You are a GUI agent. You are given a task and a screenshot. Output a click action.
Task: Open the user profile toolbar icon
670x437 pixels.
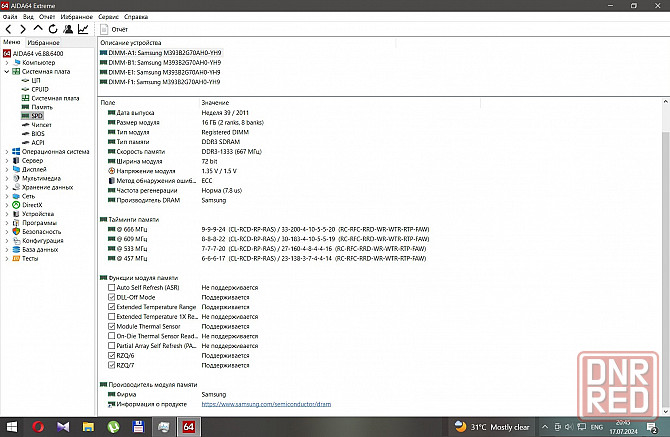(68, 29)
